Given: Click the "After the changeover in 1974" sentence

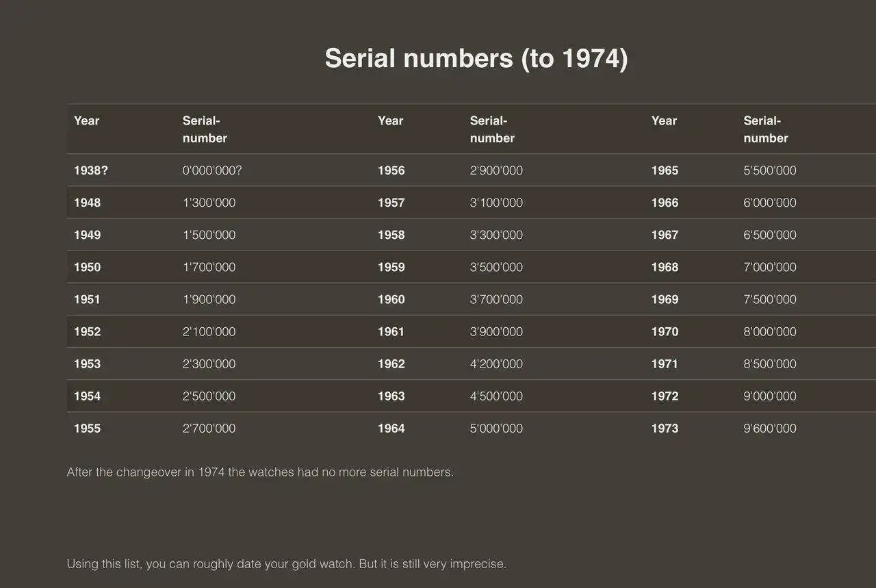Looking at the screenshot, I should 260,472.
